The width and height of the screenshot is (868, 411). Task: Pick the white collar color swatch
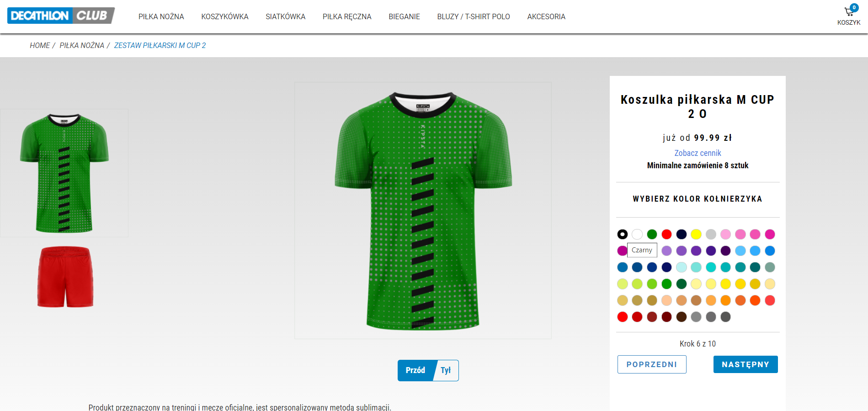[x=637, y=235]
